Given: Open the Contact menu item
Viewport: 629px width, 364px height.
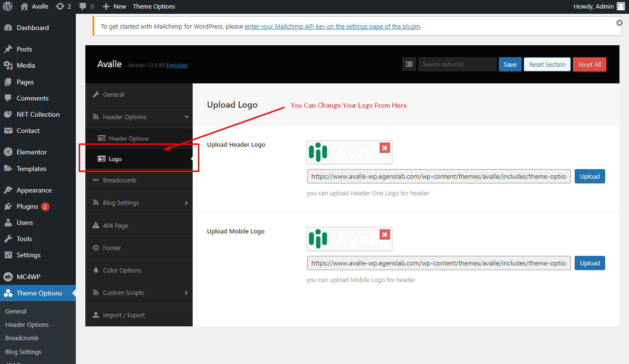Looking at the screenshot, I should pyautogui.click(x=38, y=131).
